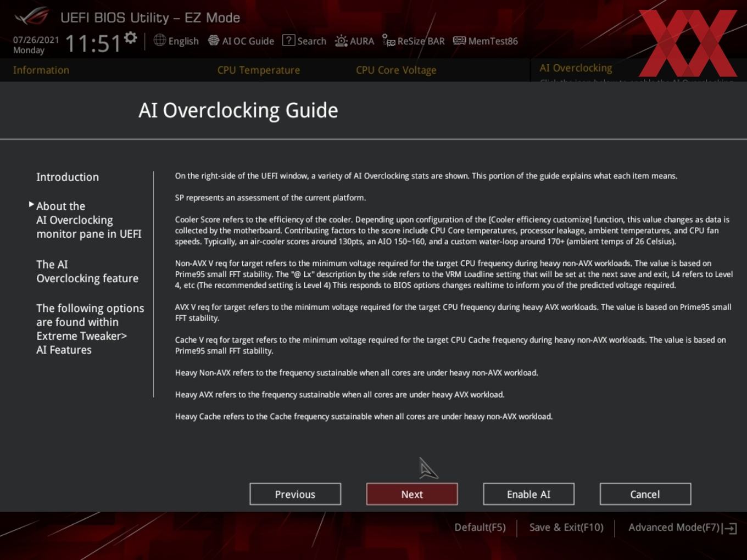The width and height of the screenshot is (747, 560).
Task: Open Search from top toolbar
Action: (x=311, y=41)
